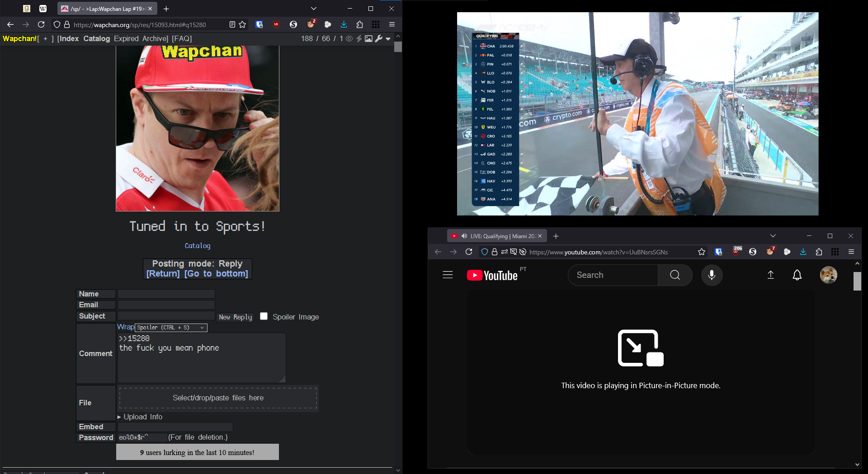Click the YouTube search magnifier button
The width and height of the screenshot is (868, 474).
point(675,275)
